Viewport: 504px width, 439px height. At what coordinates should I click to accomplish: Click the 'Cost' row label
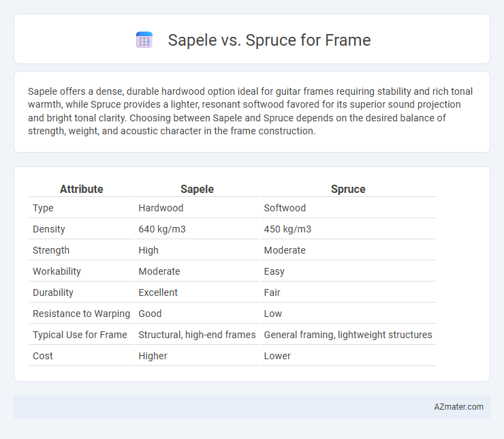(43, 356)
